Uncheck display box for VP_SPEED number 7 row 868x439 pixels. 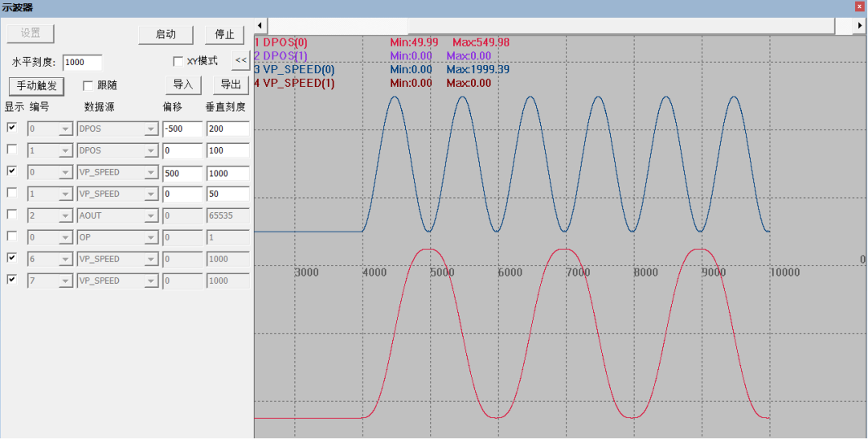11,280
